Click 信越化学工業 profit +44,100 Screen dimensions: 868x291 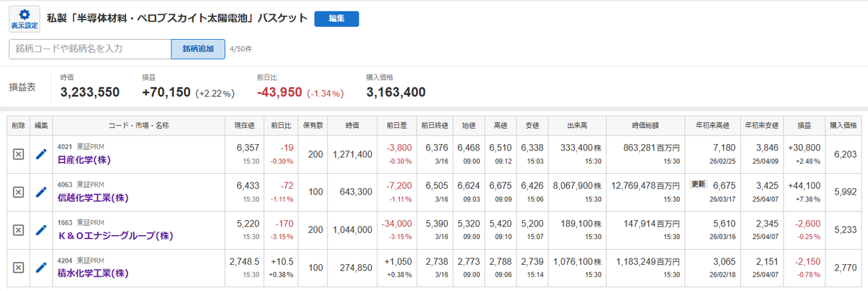(x=805, y=185)
